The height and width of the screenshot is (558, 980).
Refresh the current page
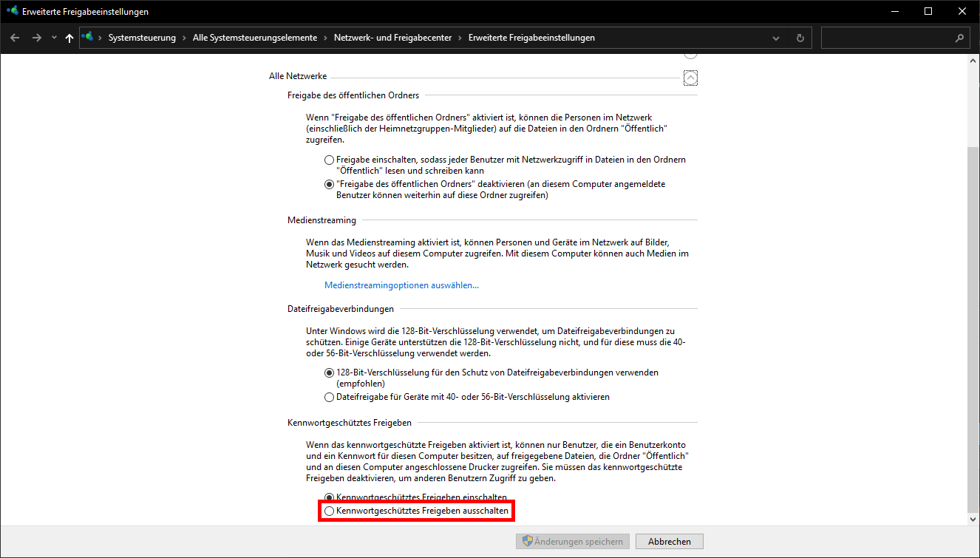pyautogui.click(x=800, y=38)
